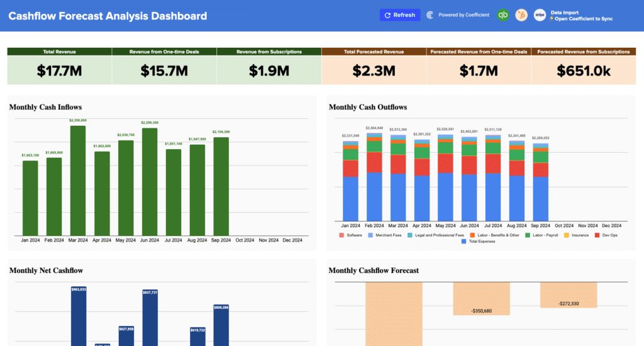Click the Software legend color swatch
The height and width of the screenshot is (346, 644).
341,235
